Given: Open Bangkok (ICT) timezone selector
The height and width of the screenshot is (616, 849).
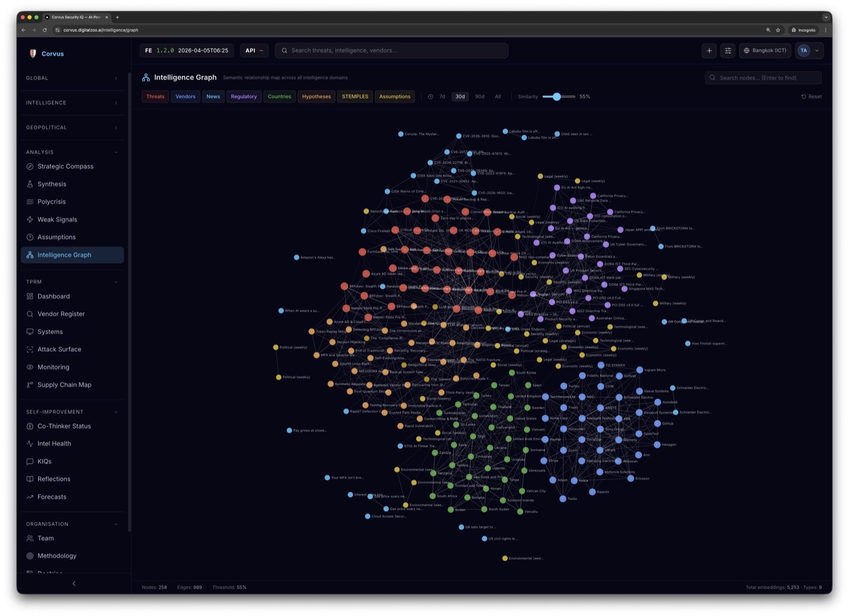Looking at the screenshot, I should click(x=765, y=51).
